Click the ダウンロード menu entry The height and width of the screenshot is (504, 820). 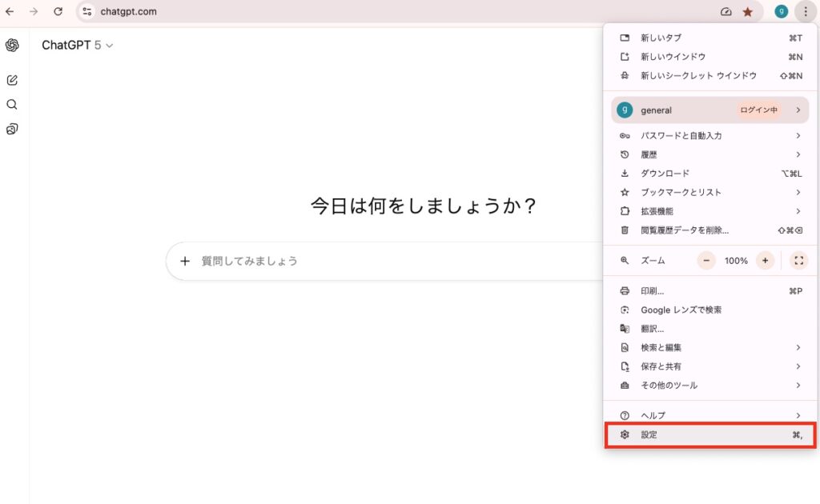665,174
